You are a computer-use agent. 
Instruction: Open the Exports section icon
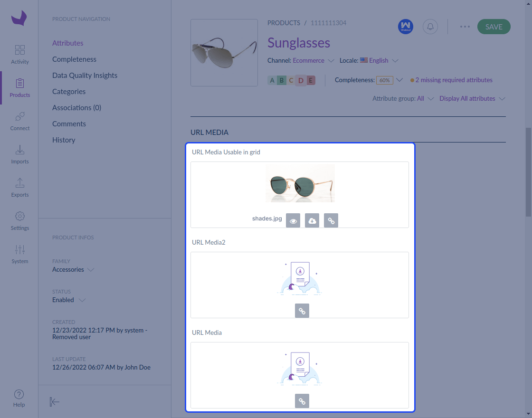pos(19,183)
